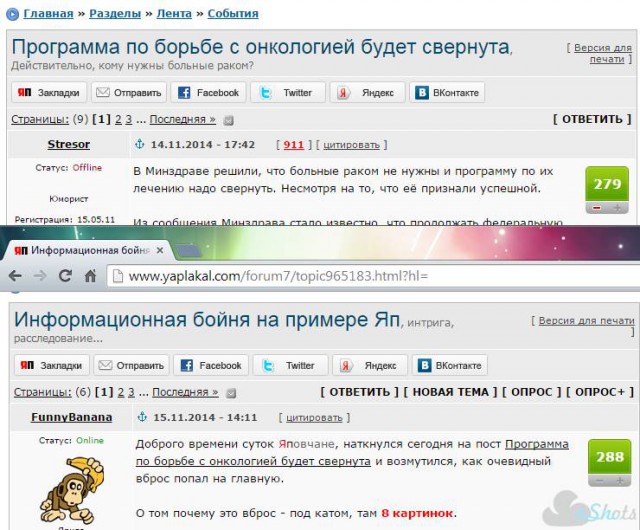The width and height of the screenshot is (640, 530).
Task: Share bottom topic on Яндекс
Action: tap(370, 365)
